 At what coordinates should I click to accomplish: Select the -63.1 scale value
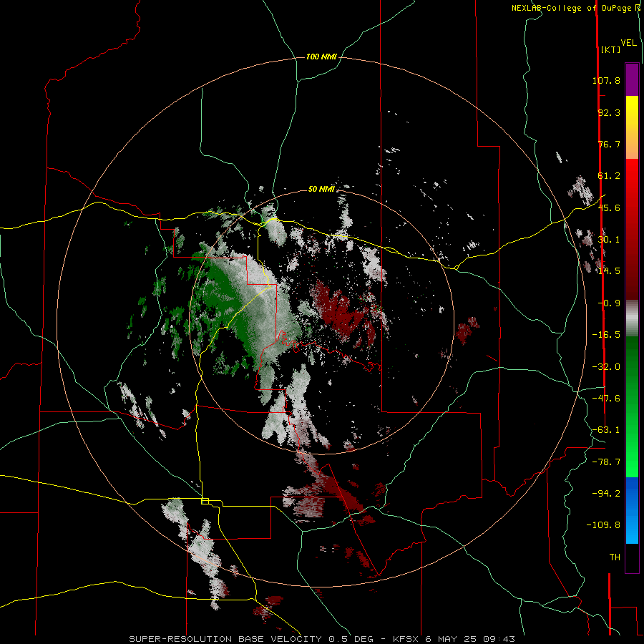click(606, 430)
